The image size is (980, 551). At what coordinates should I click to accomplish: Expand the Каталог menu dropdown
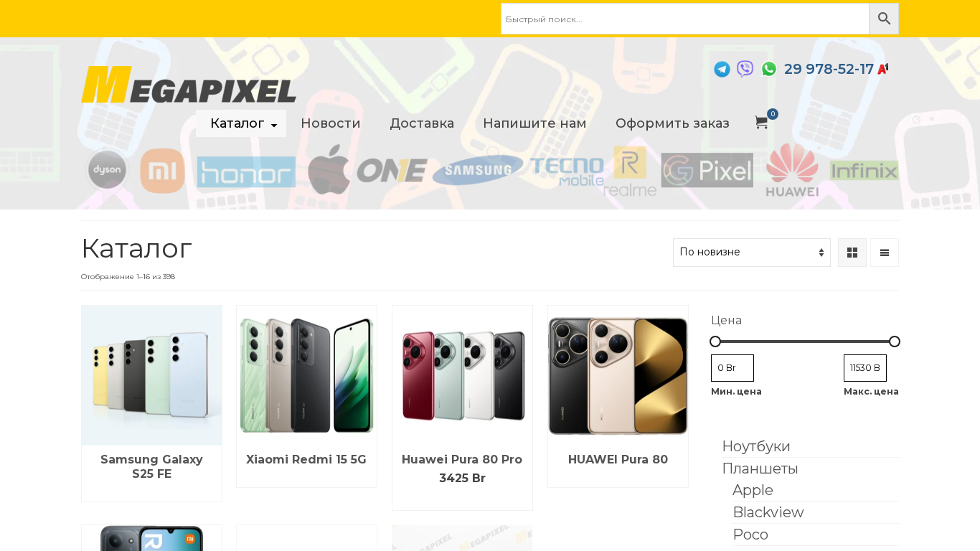point(241,123)
